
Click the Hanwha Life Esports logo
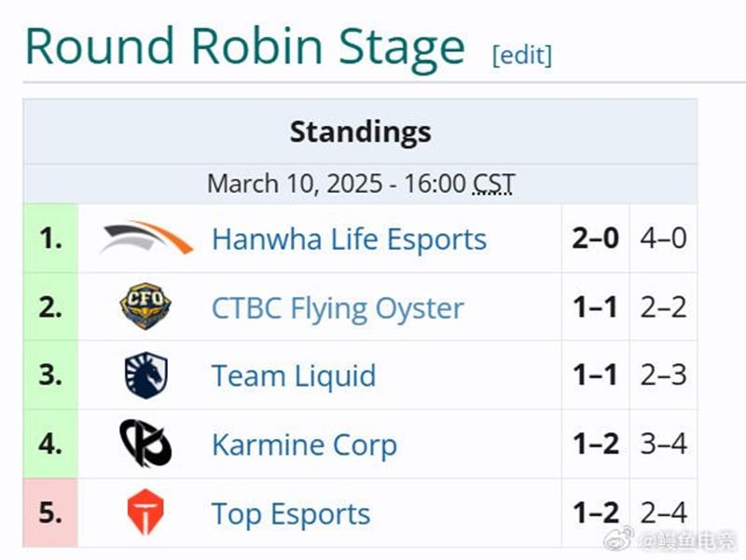pos(146,239)
